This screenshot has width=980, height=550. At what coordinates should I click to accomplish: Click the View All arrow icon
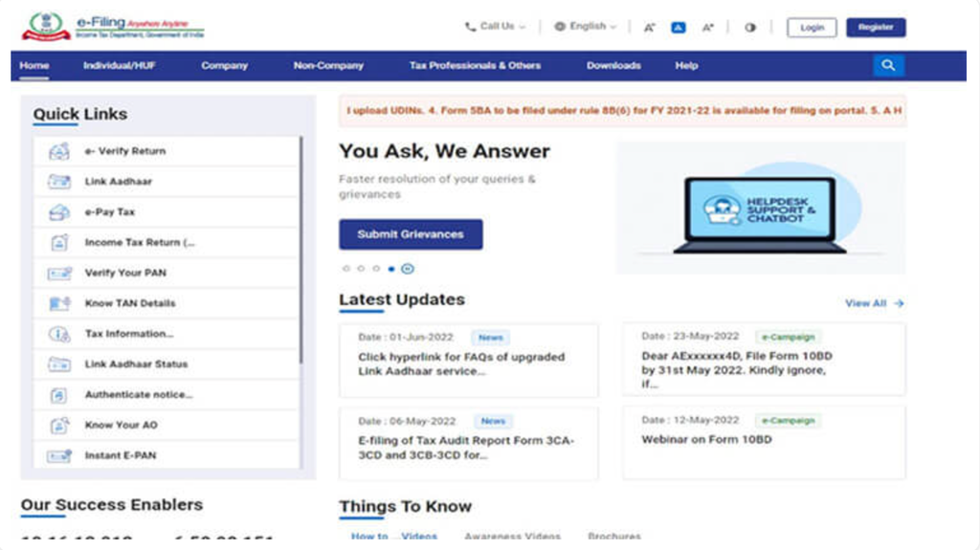tap(899, 303)
